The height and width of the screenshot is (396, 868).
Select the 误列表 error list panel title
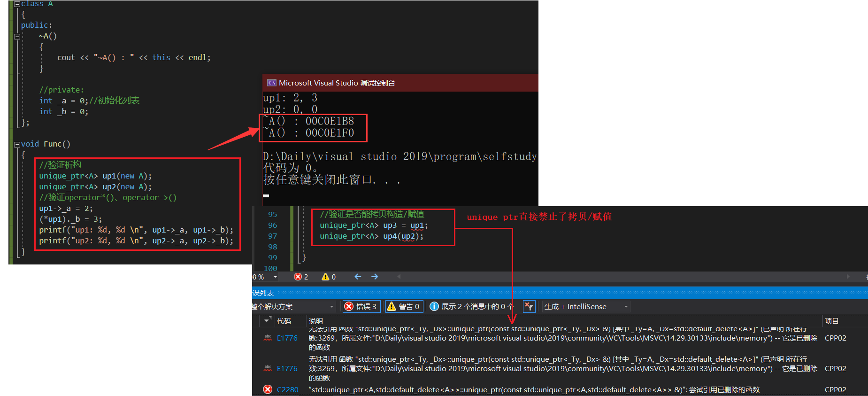click(263, 293)
